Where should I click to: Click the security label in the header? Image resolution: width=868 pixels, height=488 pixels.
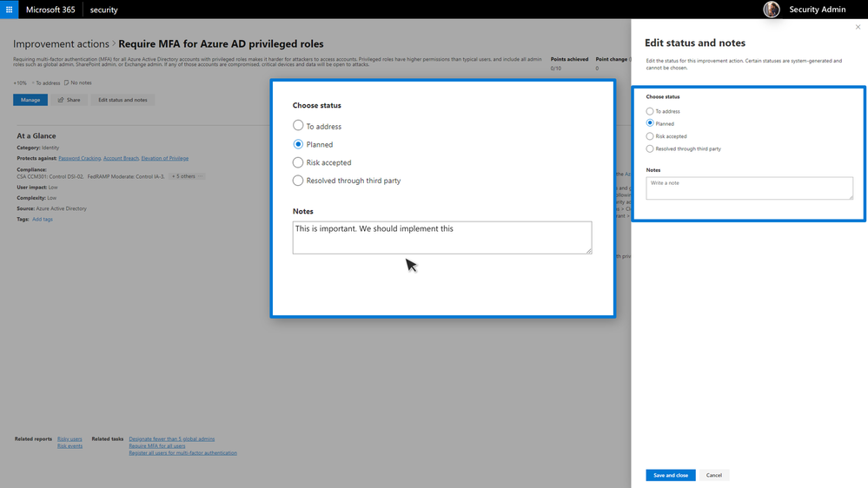click(x=104, y=10)
